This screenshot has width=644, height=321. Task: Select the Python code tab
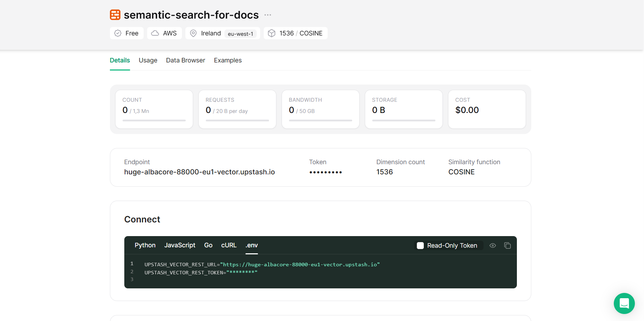[x=145, y=245]
